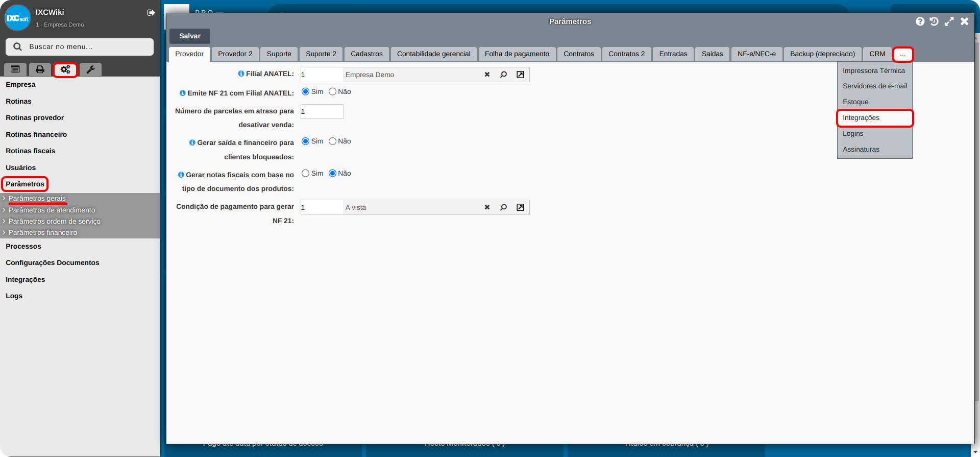Viewport: 980px width, 457px height.
Task: Open Configurações Documentos in sidebar
Action: (53, 262)
